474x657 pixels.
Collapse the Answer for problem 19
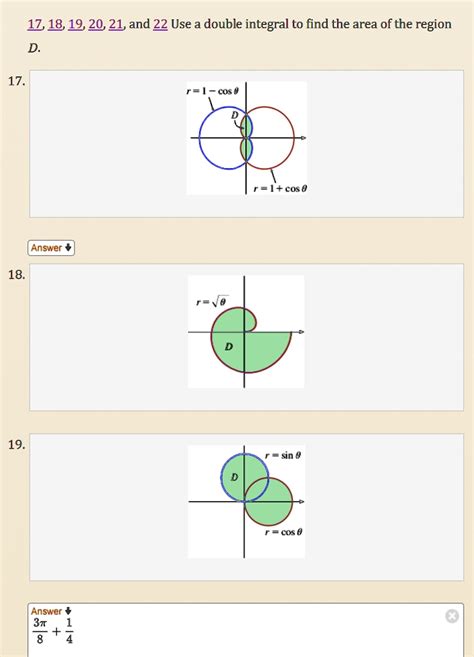click(x=51, y=611)
